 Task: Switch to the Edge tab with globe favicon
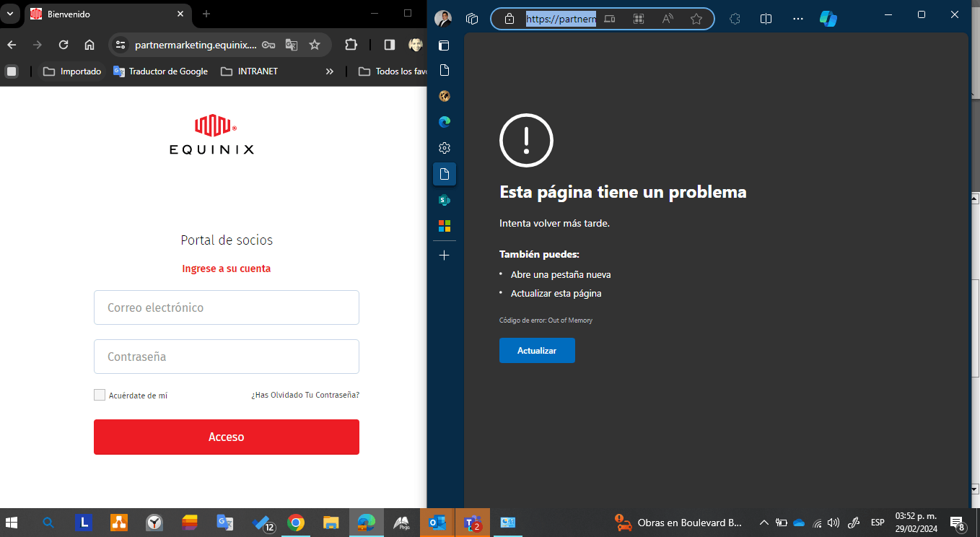pyautogui.click(x=445, y=96)
